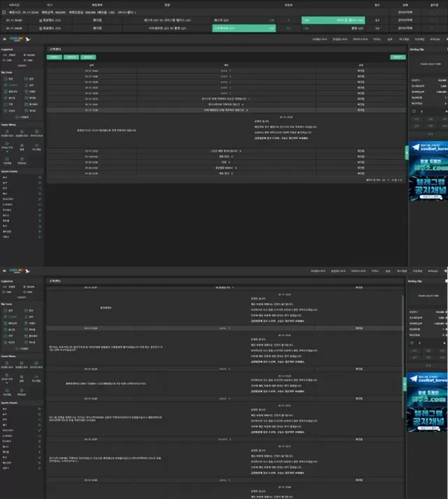Click green button at table's top-right corner
The width and height of the screenshot is (448, 499).
point(398,57)
